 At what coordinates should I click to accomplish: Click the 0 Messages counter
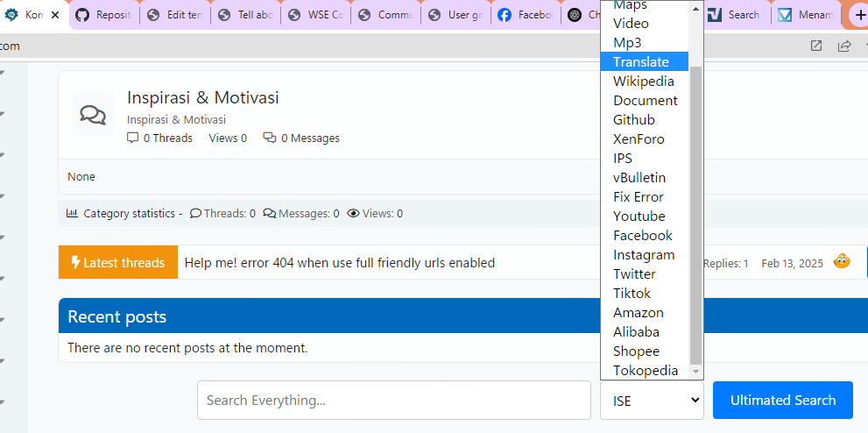click(x=301, y=138)
